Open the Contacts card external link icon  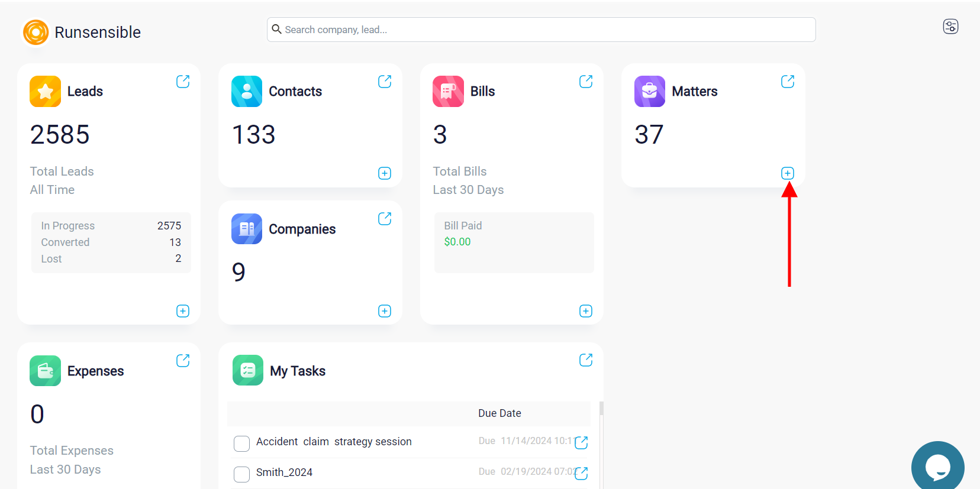pyautogui.click(x=385, y=82)
